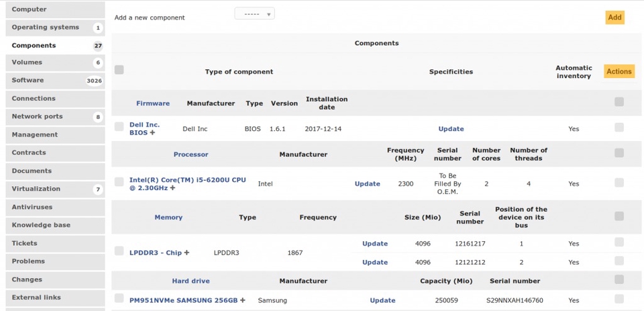Check right checkbox for memory serial 12161217

point(619,242)
